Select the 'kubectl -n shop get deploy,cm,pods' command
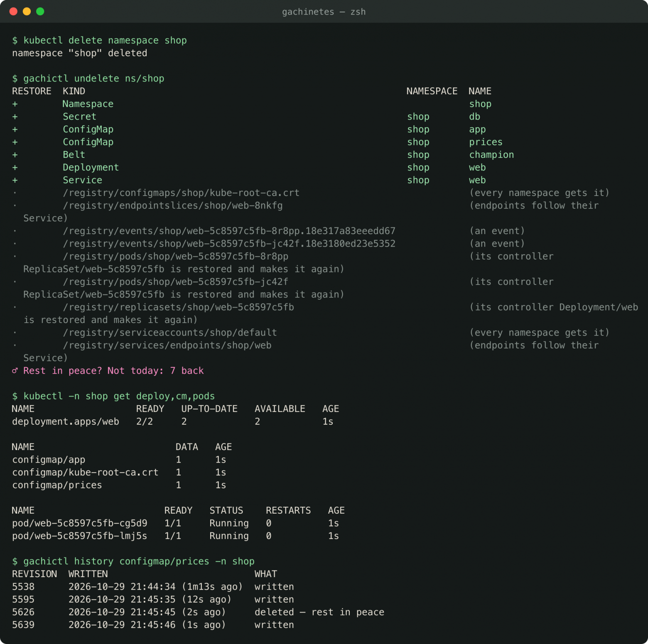This screenshot has height=644, width=648. [x=119, y=396]
